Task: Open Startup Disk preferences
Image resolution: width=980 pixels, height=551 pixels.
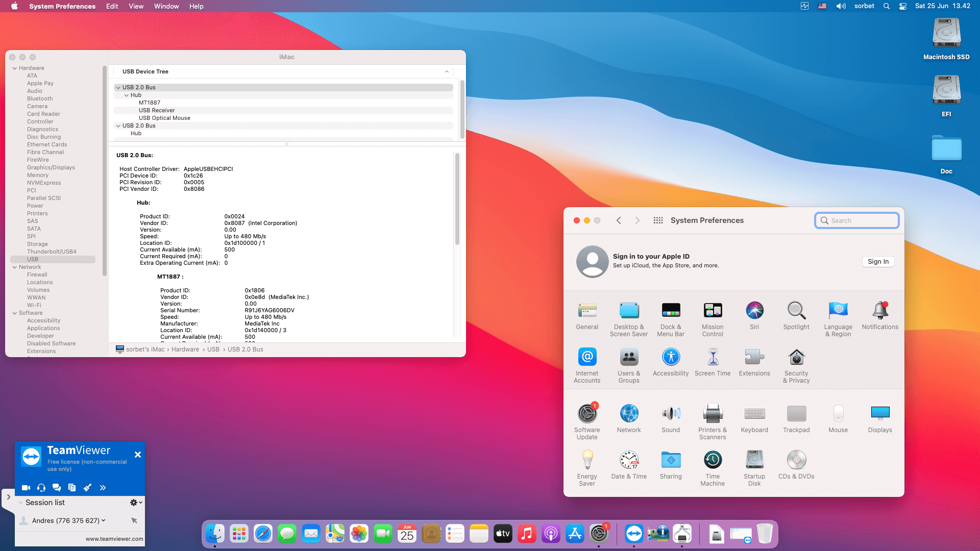Action: click(x=754, y=469)
